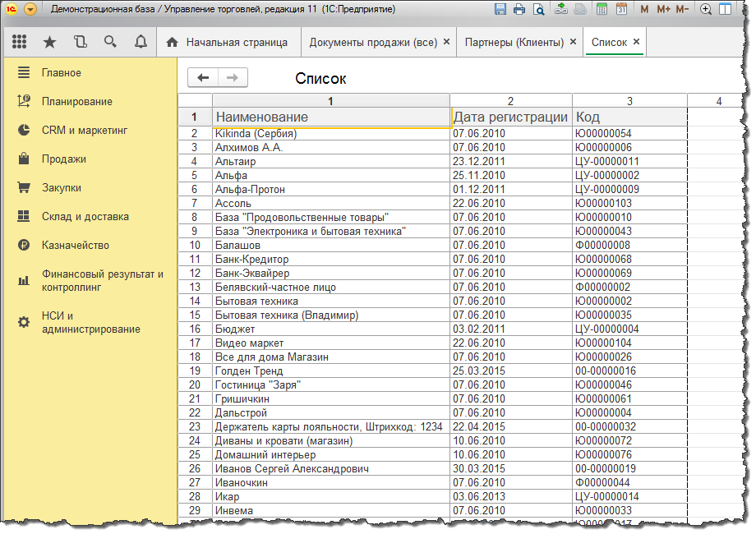Click the zoom magnifier icon

706,9
